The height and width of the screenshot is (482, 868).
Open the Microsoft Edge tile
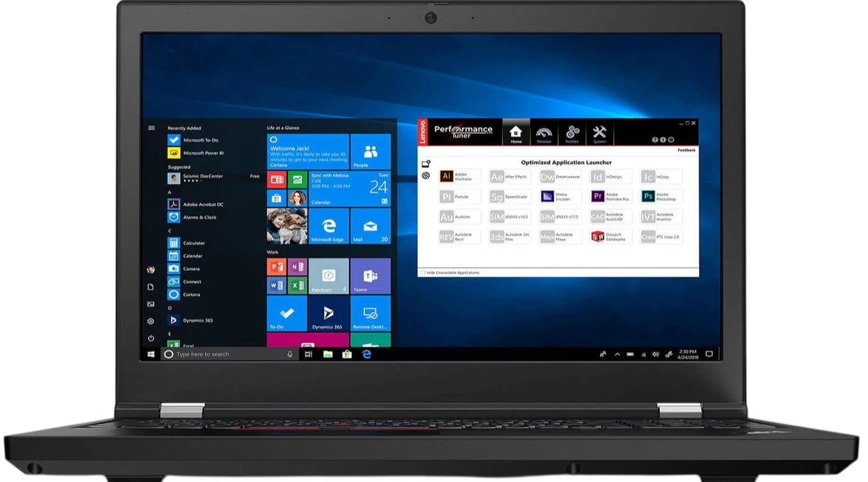(328, 226)
